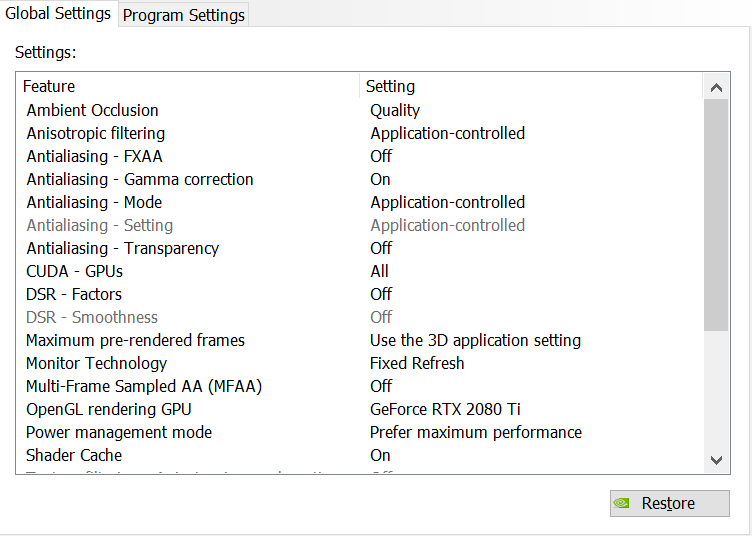Select Antialiasing - Gamma correction feature
This screenshot has height=536, width=752.
point(140,179)
